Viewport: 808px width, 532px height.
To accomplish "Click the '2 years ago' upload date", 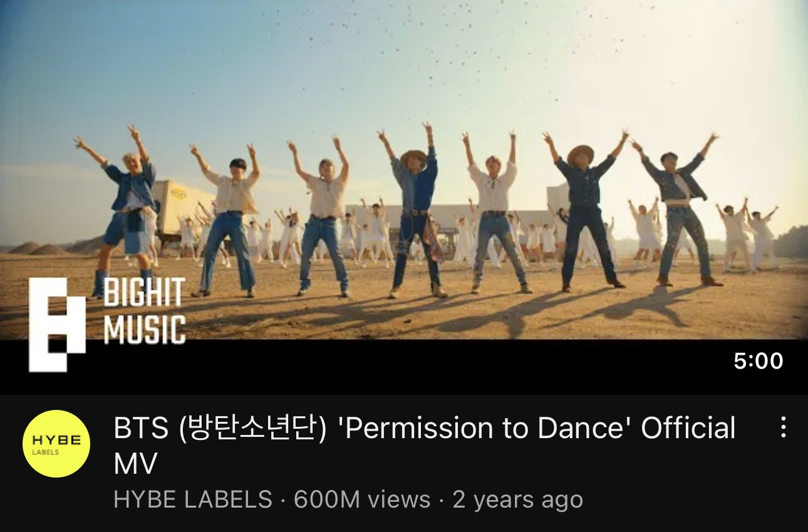I will tap(518, 499).
